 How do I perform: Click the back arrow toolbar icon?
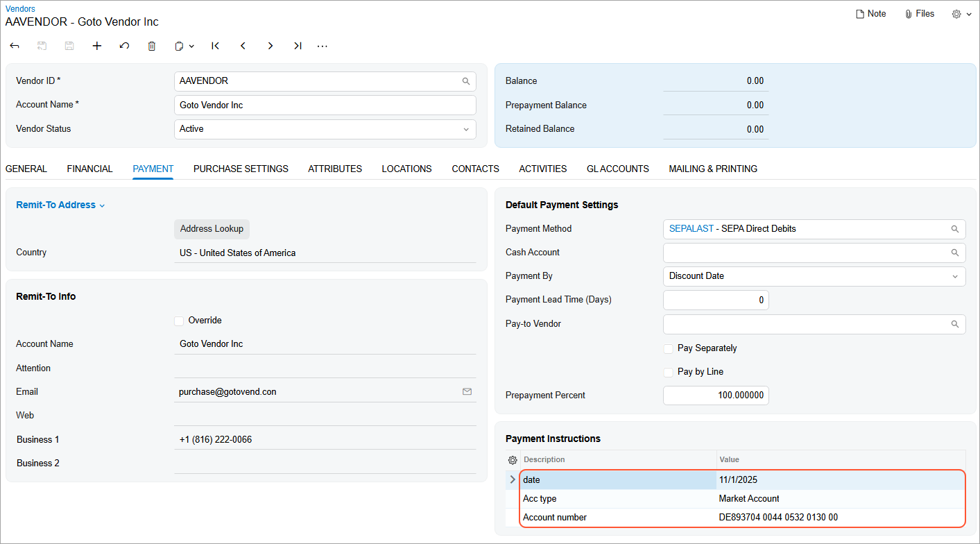[x=15, y=46]
